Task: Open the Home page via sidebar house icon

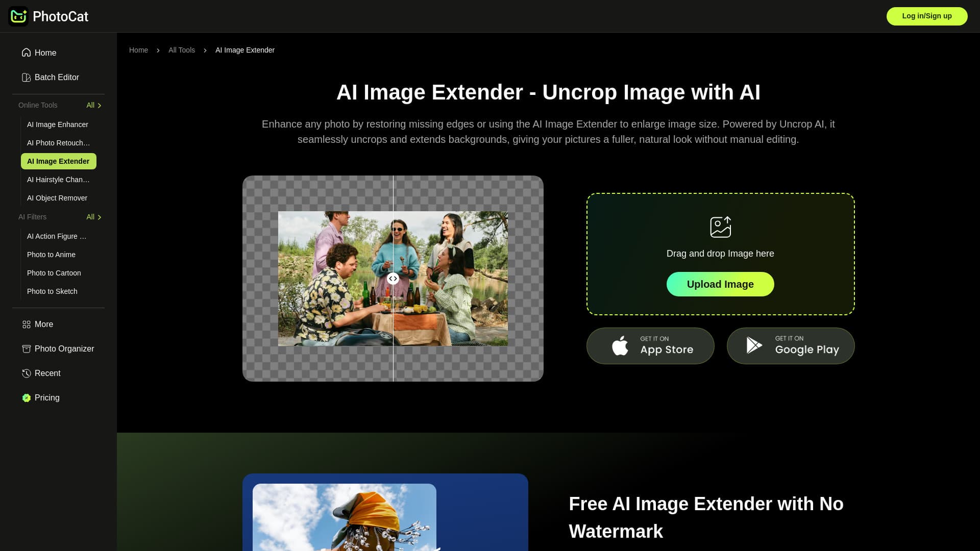Action: [x=27, y=53]
